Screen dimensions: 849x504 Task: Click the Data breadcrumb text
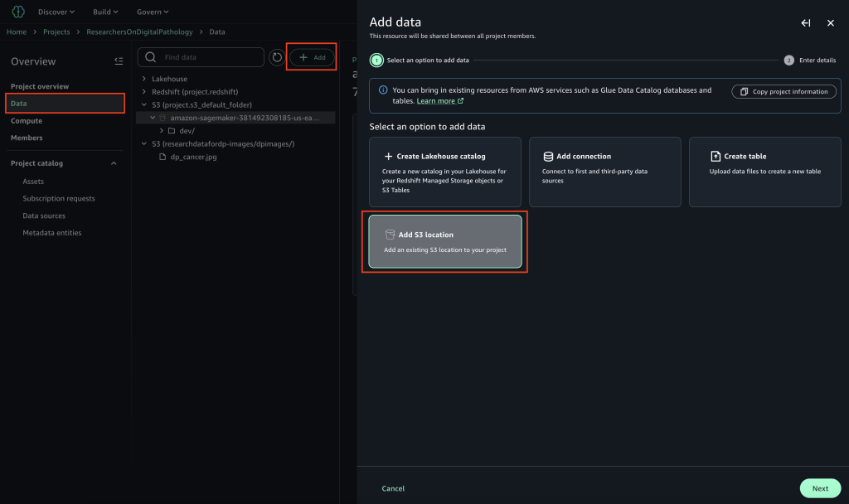pyautogui.click(x=217, y=32)
